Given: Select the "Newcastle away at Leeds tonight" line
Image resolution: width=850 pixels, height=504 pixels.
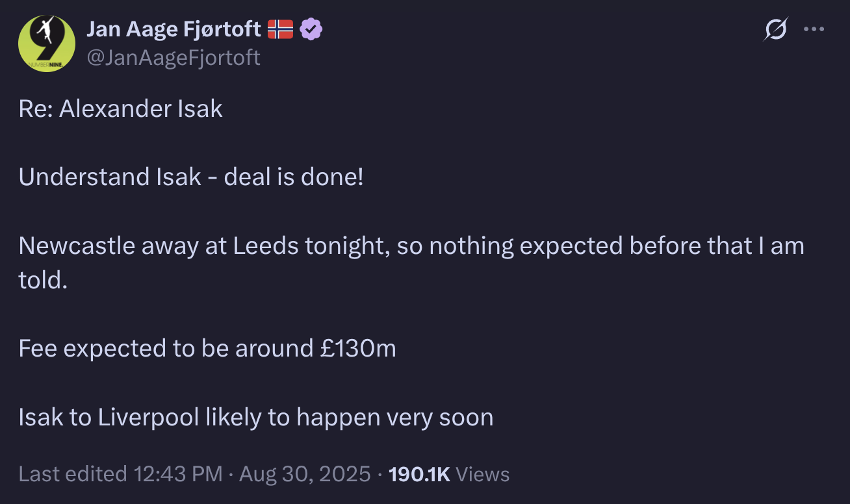Looking at the screenshot, I should (205, 246).
